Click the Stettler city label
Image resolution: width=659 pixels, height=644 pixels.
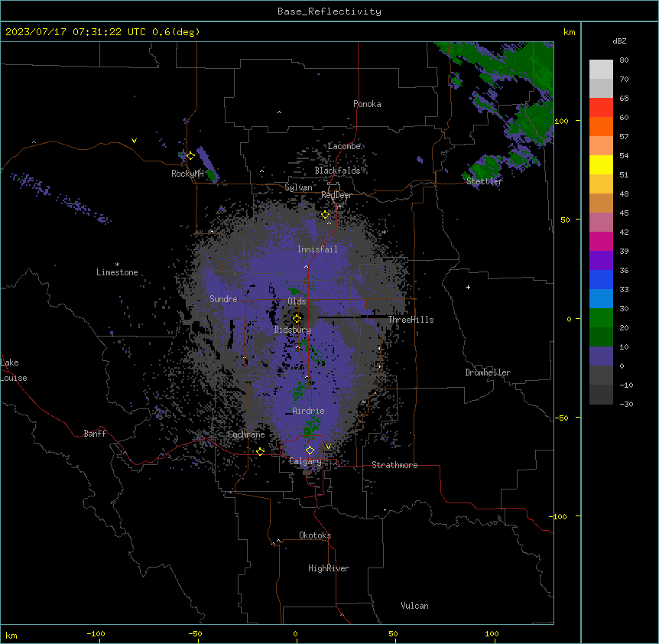(484, 181)
